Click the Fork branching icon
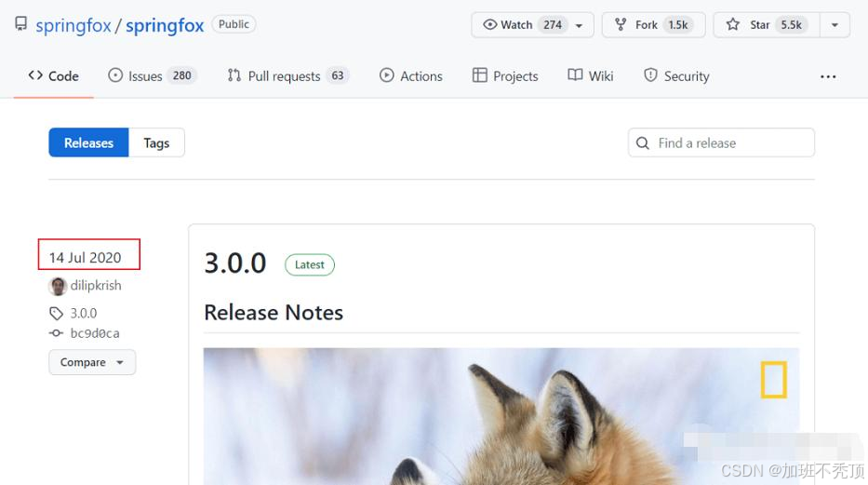This screenshot has width=868, height=485. tap(621, 25)
